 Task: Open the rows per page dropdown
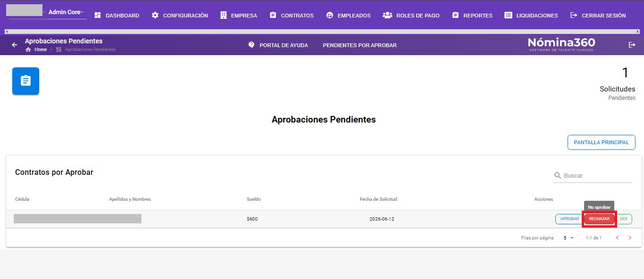coord(569,238)
